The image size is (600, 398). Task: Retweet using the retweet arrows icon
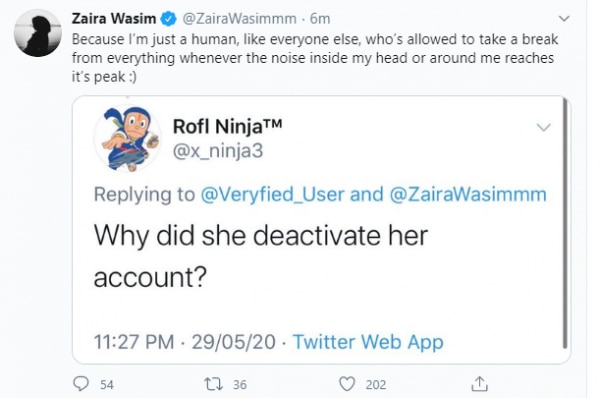[214, 384]
